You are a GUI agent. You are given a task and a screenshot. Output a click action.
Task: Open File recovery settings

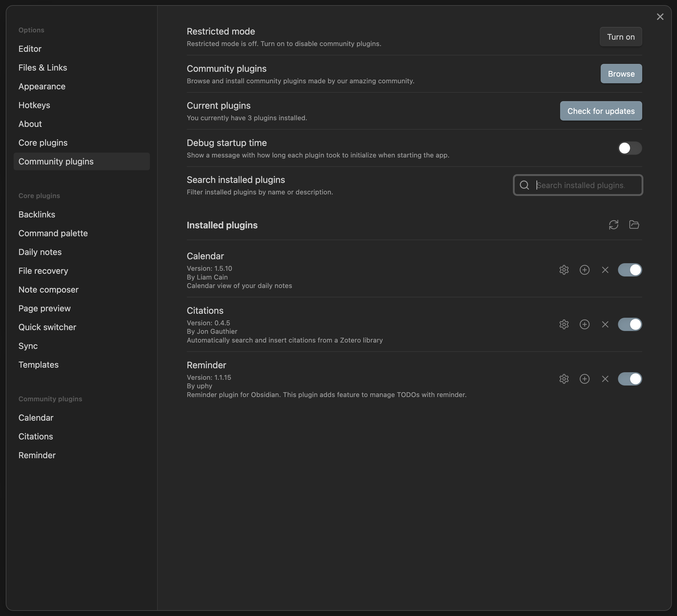click(x=82, y=271)
